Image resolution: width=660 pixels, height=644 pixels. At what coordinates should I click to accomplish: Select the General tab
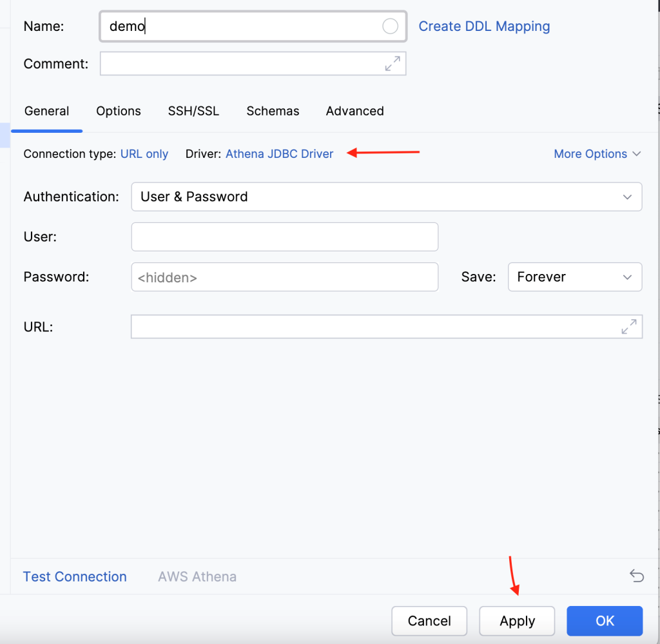(46, 111)
